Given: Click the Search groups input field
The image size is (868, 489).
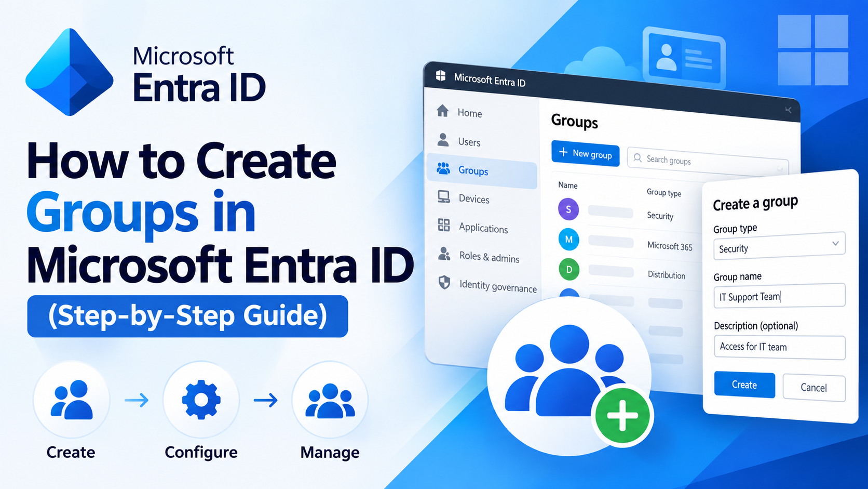Looking at the screenshot, I should coord(708,163).
